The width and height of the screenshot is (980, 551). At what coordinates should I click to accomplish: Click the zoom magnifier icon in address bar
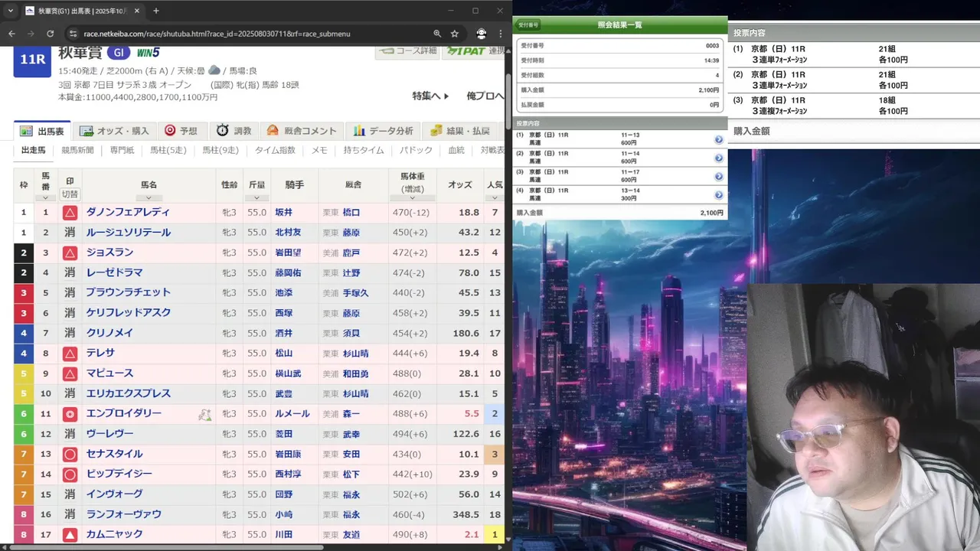click(437, 34)
